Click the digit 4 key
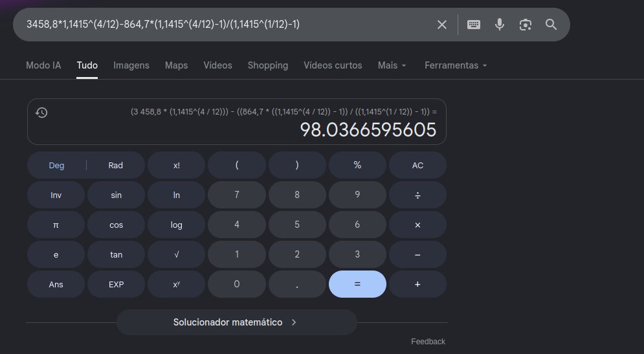This screenshot has width=644, height=354. (237, 225)
